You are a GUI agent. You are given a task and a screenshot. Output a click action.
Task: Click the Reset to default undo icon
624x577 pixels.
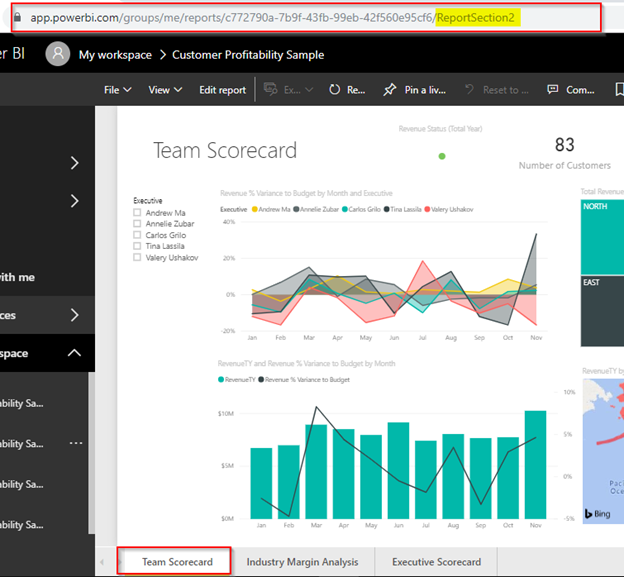(x=470, y=89)
